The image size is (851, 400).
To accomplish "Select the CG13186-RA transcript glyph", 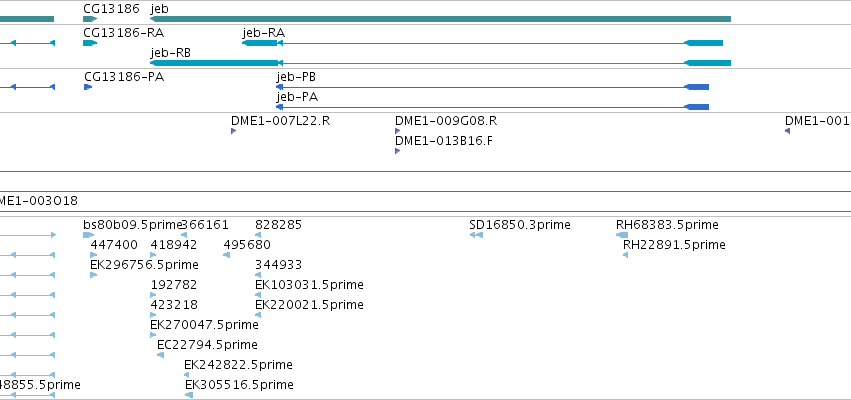I will (x=90, y=43).
